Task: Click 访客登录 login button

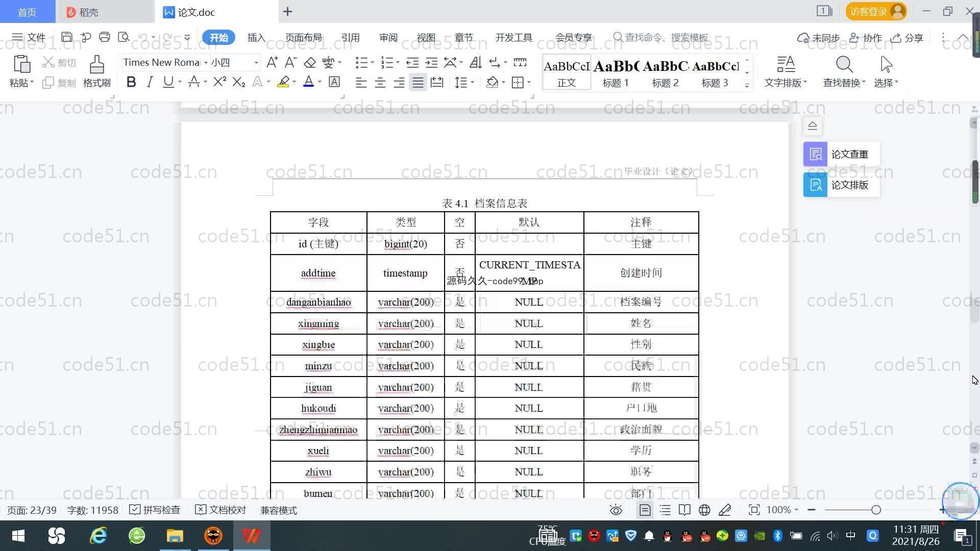Action: (x=876, y=11)
